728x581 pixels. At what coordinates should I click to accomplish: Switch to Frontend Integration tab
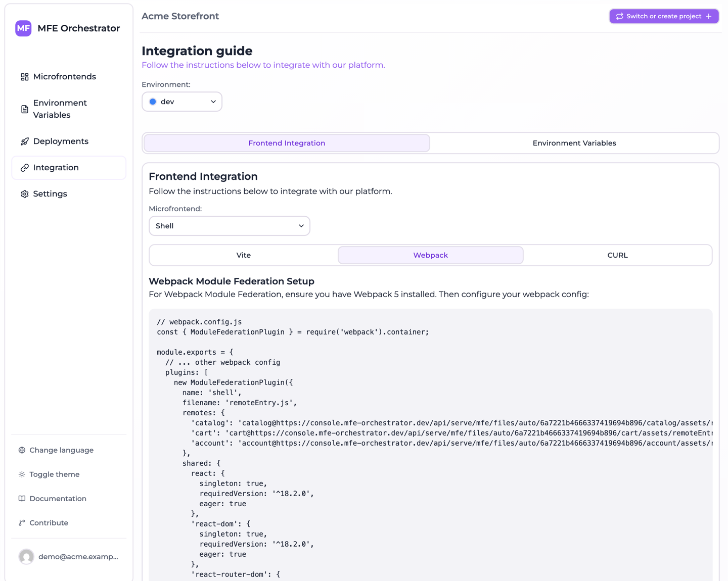(287, 143)
